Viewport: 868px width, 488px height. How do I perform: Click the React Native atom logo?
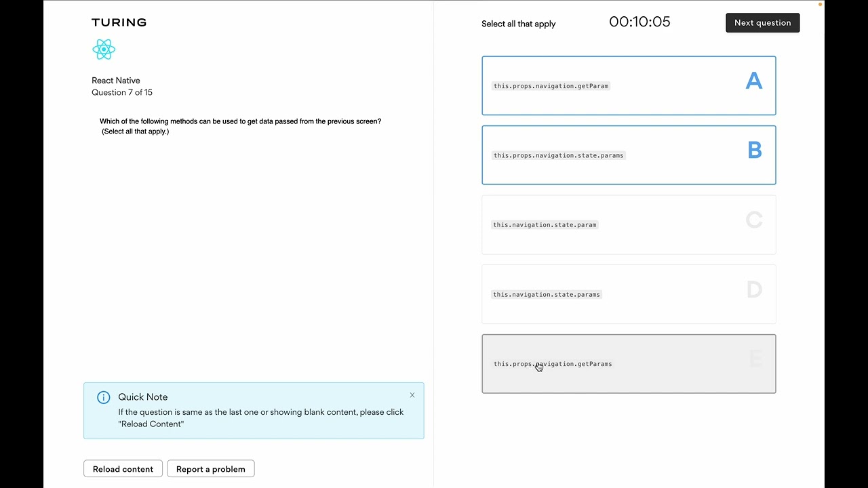click(104, 49)
